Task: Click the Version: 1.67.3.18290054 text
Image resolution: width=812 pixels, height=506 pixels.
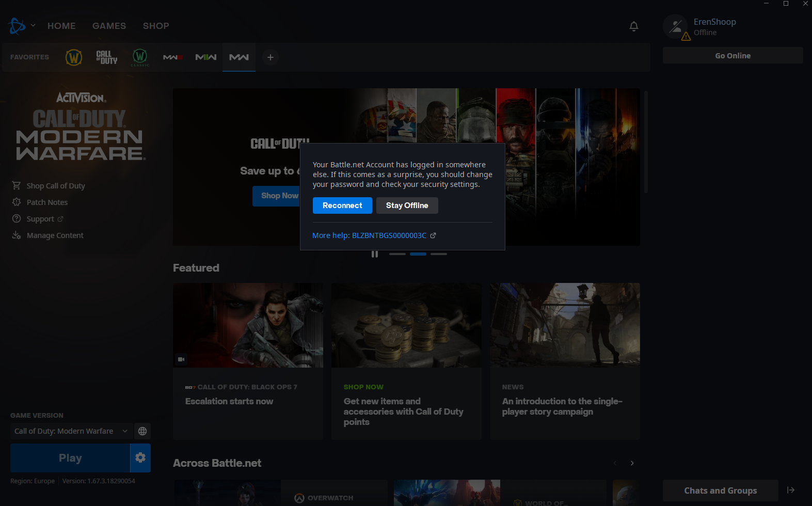Action: pos(99,481)
